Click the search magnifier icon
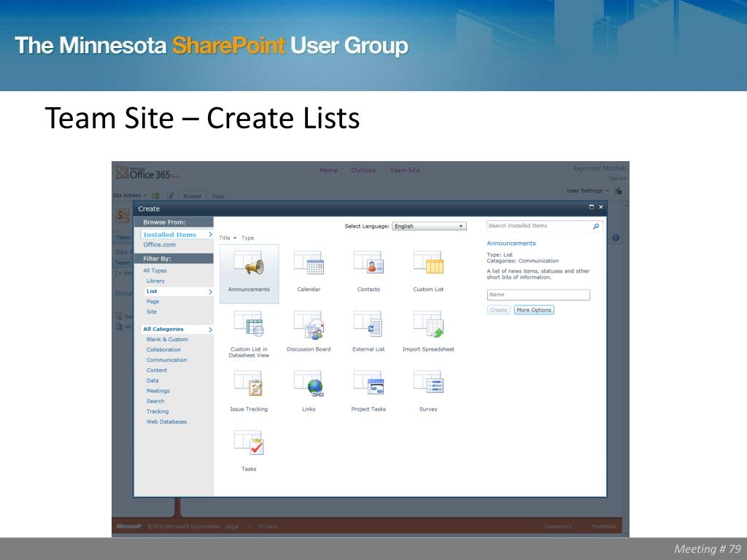Viewport: 747px width, 560px height. tap(596, 226)
